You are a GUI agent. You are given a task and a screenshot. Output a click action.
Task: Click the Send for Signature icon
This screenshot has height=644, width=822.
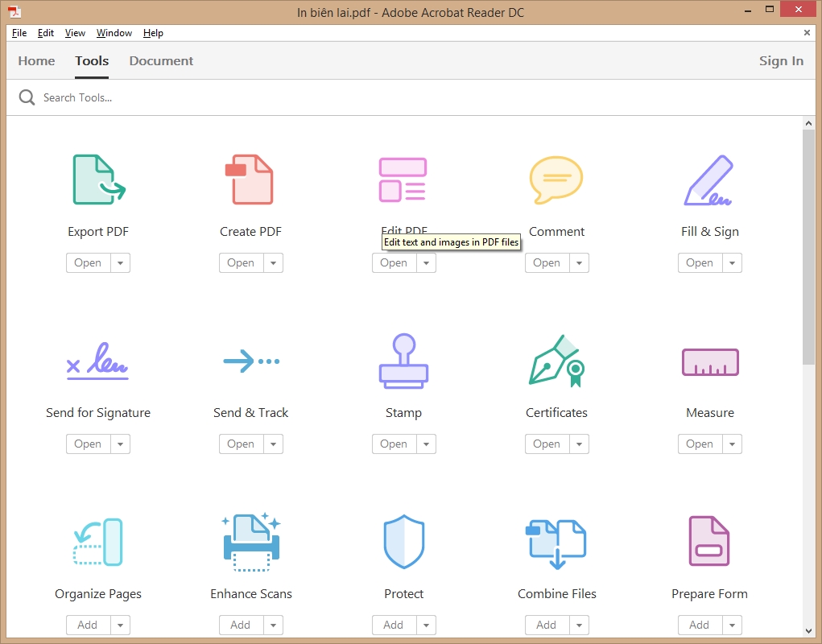click(x=98, y=361)
